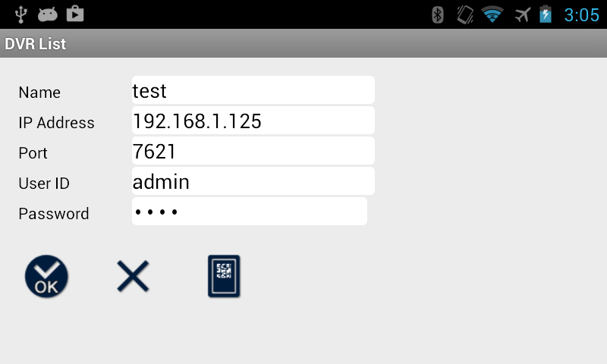The width and height of the screenshot is (607, 364).
Task: Focus the masked Password field
Action: click(x=250, y=212)
